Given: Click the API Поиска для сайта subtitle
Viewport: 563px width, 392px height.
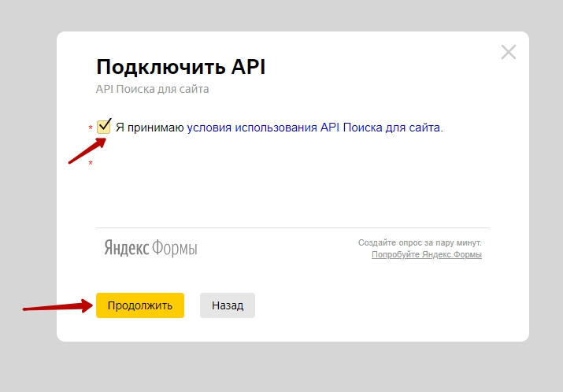Looking at the screenshot, I should pos(152,89).
